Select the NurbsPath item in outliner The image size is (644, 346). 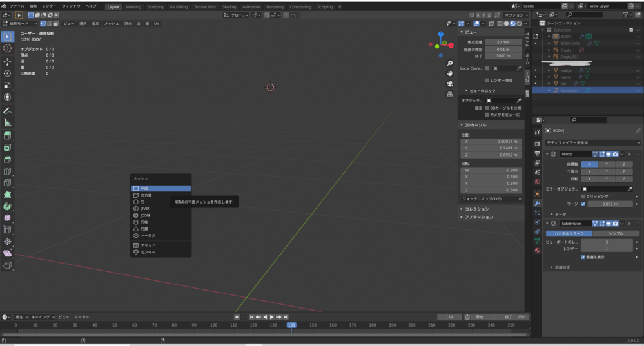(x=569, y=91)
